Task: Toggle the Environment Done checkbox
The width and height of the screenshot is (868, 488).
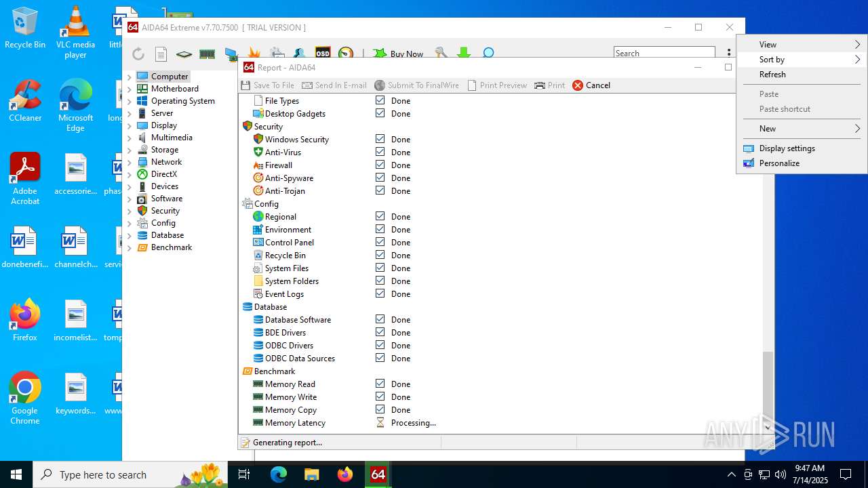Action: pos(380,229)
